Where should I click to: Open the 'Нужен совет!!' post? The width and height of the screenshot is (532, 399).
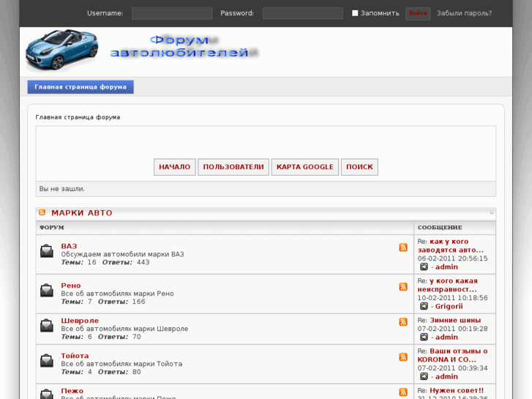coord(457,390)
